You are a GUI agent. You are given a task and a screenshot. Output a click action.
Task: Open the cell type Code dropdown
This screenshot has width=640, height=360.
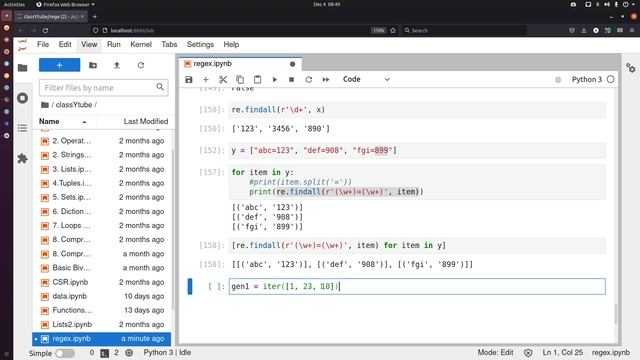[366, 80]
